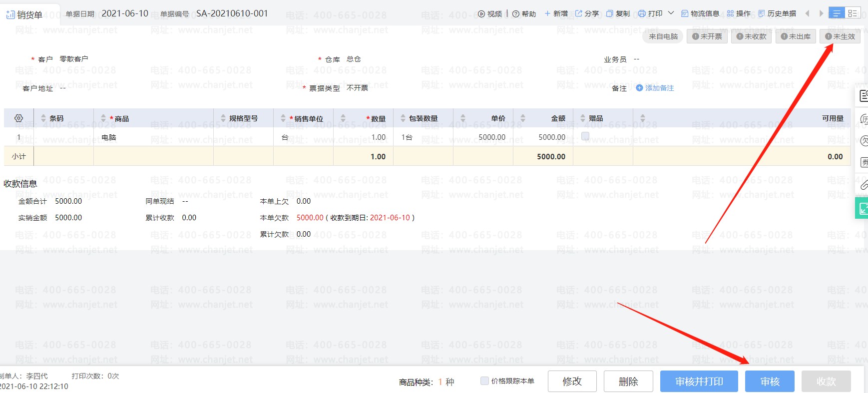
Task: Click the 实销金额 value 5000.00
Action: (x=68, y=218)
